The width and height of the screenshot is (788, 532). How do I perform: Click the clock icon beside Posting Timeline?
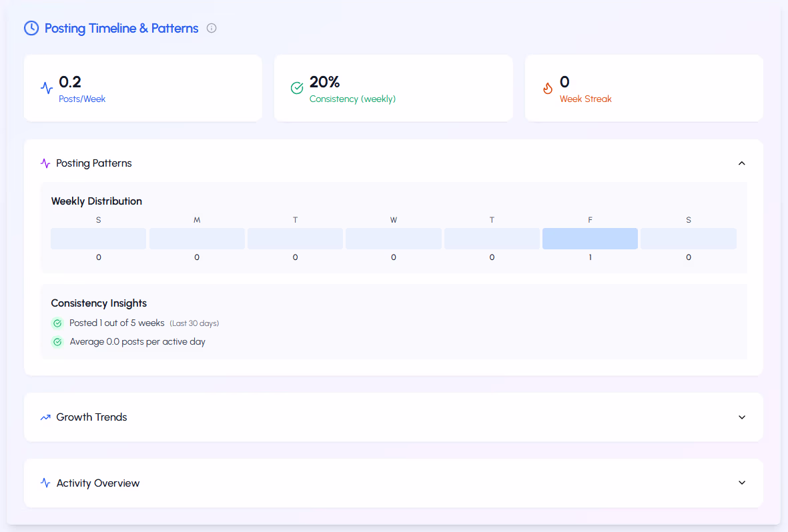tap(31, 28)
